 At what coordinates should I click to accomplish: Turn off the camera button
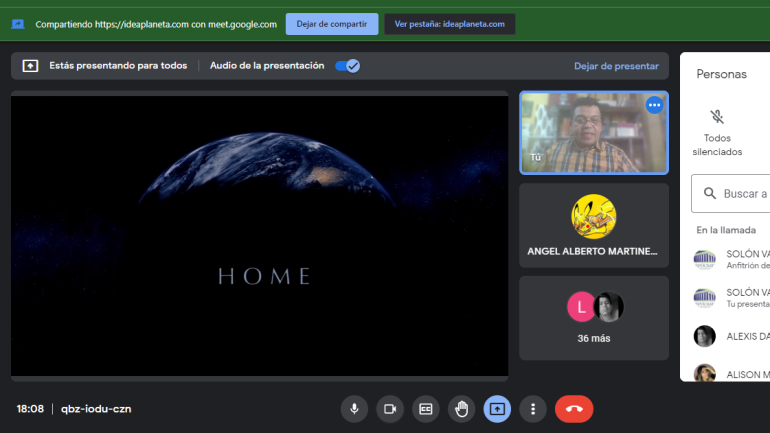pos(390,409)
